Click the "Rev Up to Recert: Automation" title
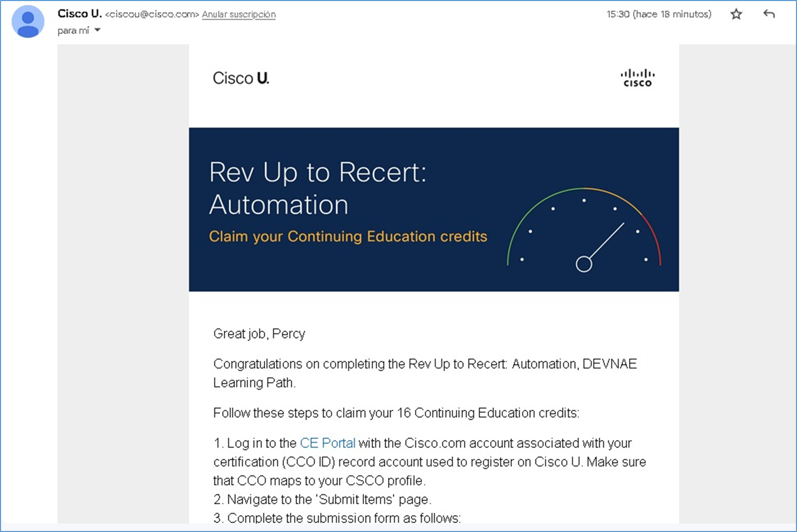797x532 pixels. click(318, 188)
